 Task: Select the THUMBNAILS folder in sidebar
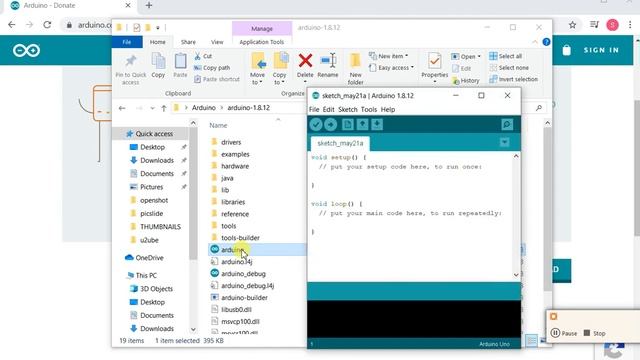(160, 227)
